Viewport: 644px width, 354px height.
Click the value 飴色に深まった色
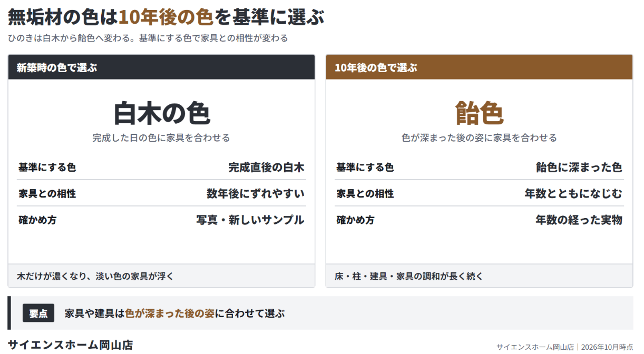579,168
